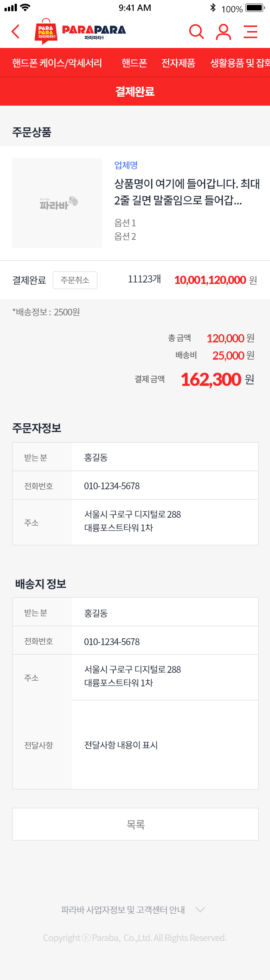Click the 목록 button
This screenshot has width=270, height=980.
tap(135, 824)
